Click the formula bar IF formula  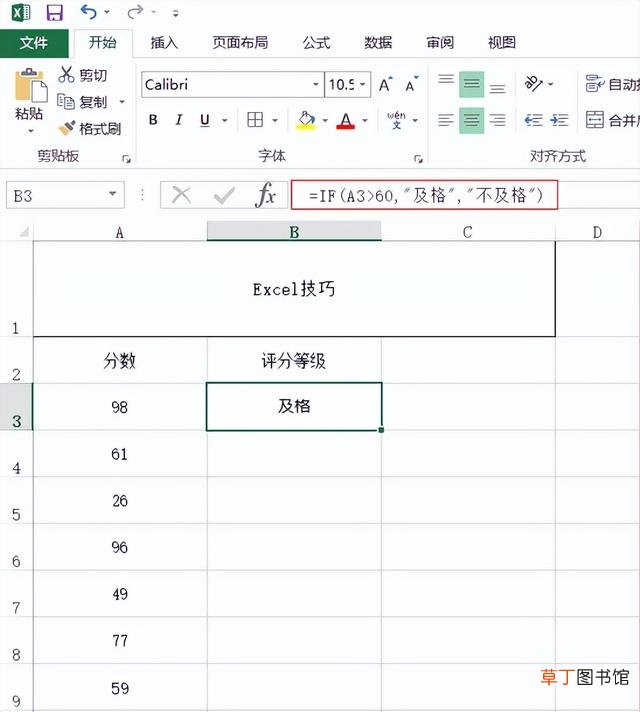click(x=426, y=196)
